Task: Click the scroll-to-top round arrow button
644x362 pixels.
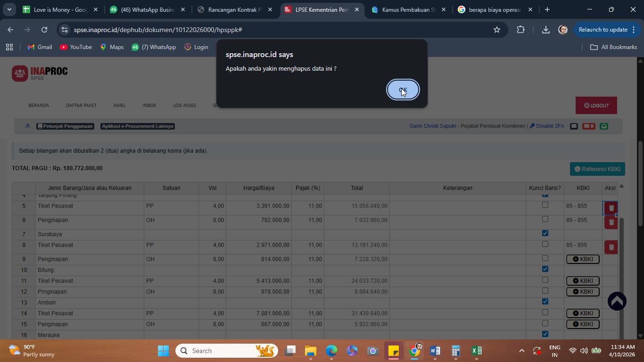Action: (x=617, y=301)
